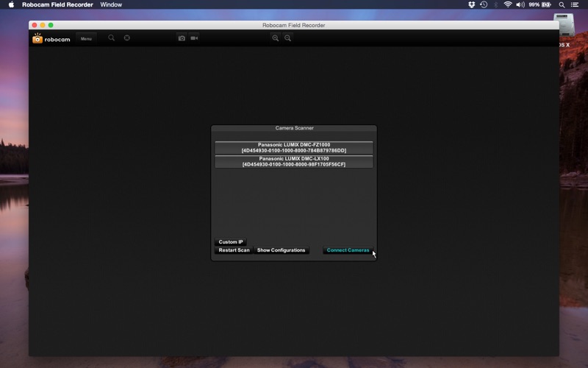The width and height of the screenshot is (588, 368).
Task: Click the zoom in magnifier icon
Action: (x=275, y=38)
